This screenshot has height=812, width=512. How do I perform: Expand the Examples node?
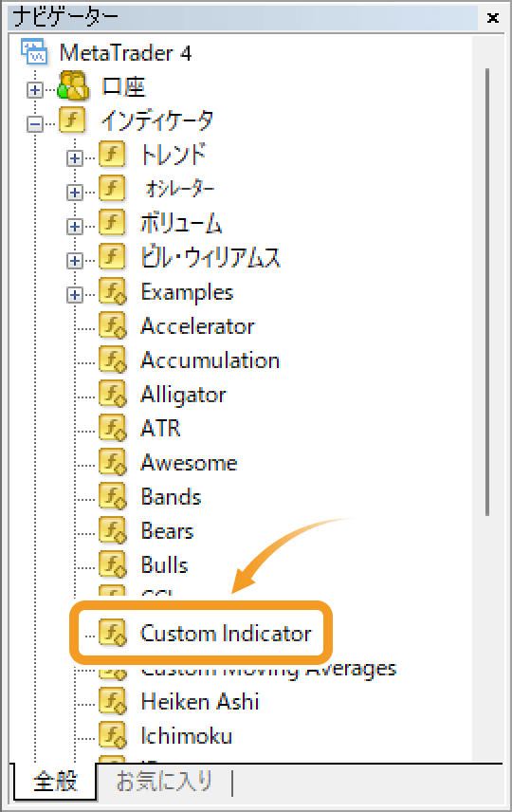coord(75,295)
